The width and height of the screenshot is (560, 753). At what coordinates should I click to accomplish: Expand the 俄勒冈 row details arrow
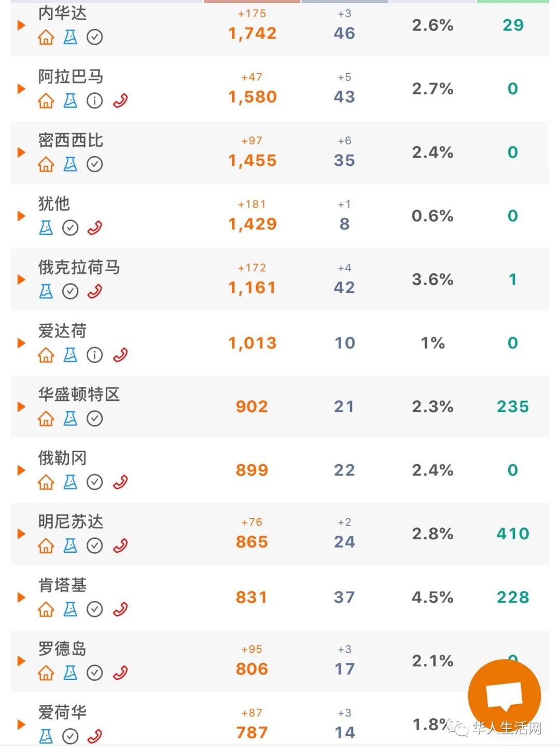pos(21,470)
